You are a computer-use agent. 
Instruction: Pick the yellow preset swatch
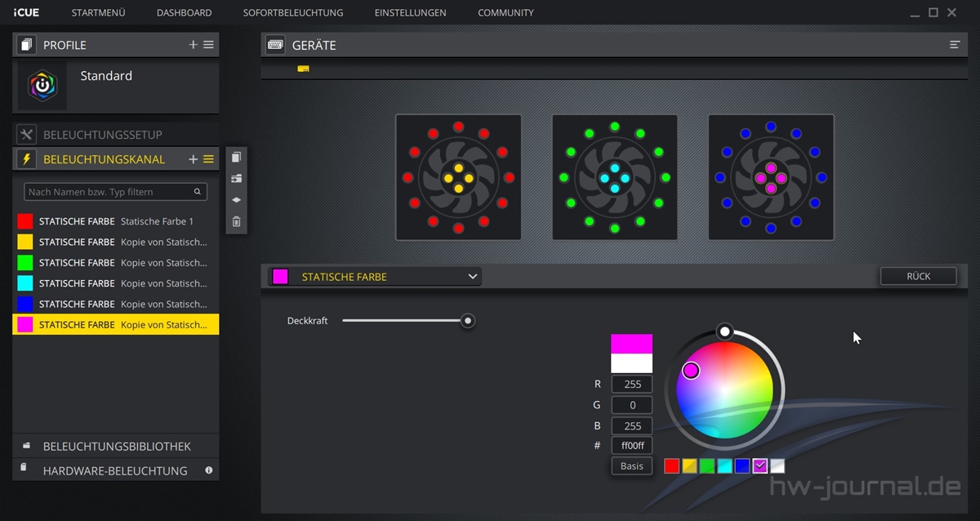coord(689,466)
